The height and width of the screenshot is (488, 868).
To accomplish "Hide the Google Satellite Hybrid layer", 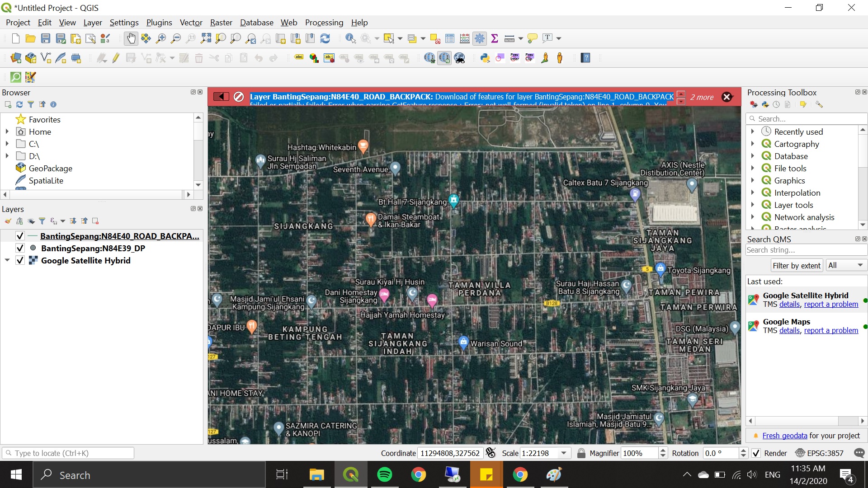I will pos(20,260).
